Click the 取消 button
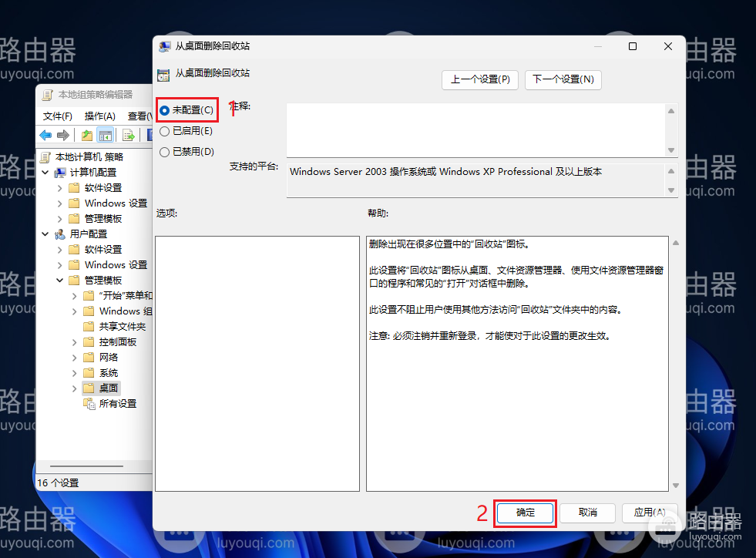The height and width of the screenshot is (558, 756). click(588, 513)
